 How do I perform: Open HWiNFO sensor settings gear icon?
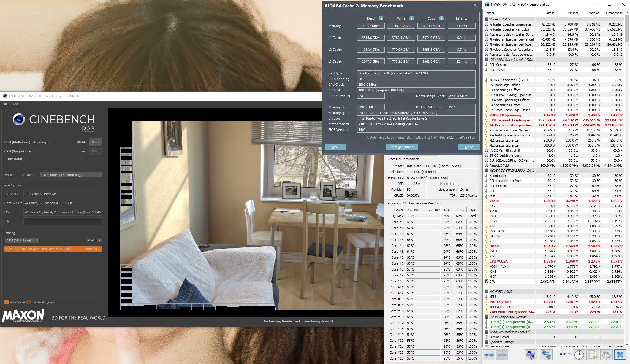click(x=607, y=355)
